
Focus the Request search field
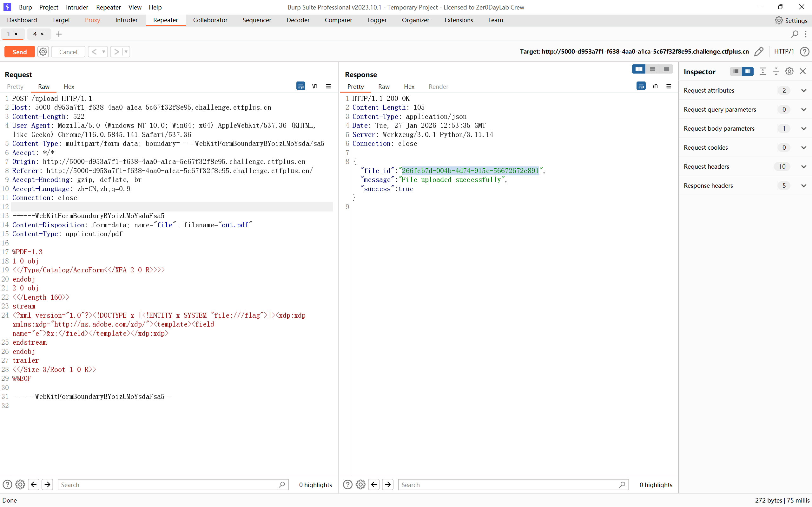coord(173,484)
